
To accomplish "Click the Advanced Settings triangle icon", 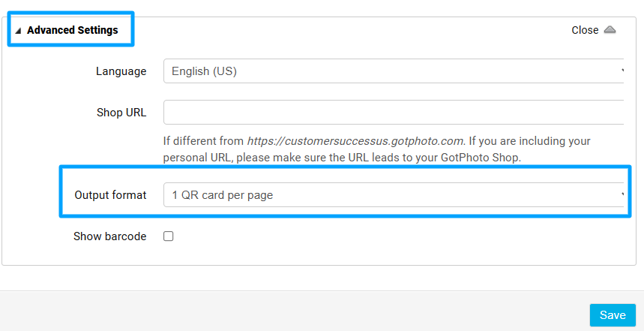I will pos(18,31).
